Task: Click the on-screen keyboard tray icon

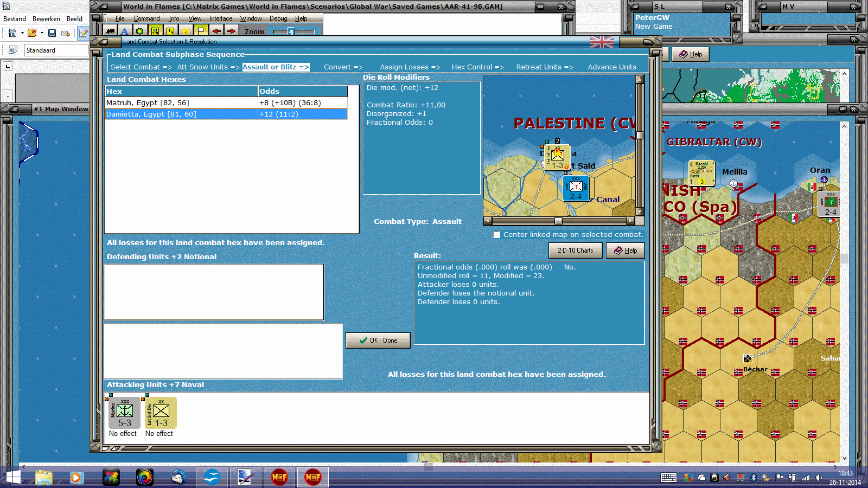Action: [x=668, y=478]
